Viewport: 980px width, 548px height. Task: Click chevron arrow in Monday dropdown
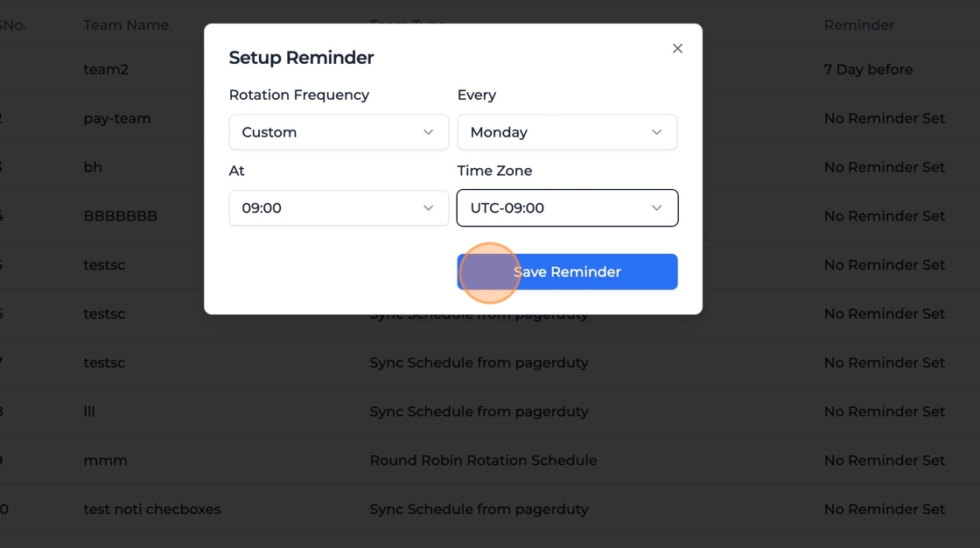tap(656, 132)
